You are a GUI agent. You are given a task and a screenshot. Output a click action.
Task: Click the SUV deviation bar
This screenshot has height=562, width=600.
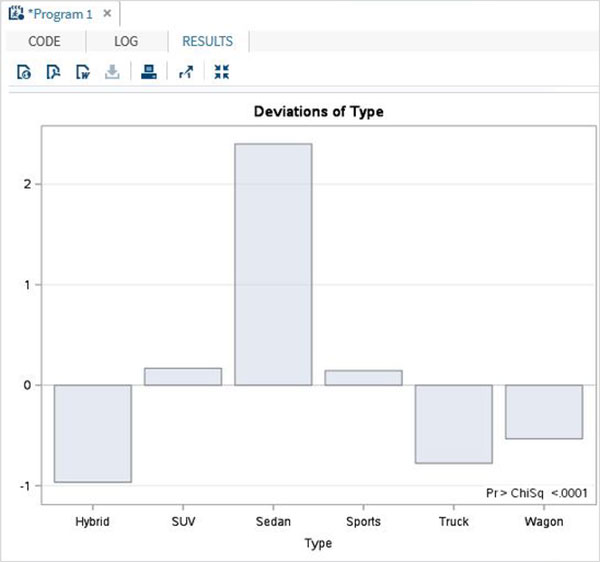coord(183,377)
